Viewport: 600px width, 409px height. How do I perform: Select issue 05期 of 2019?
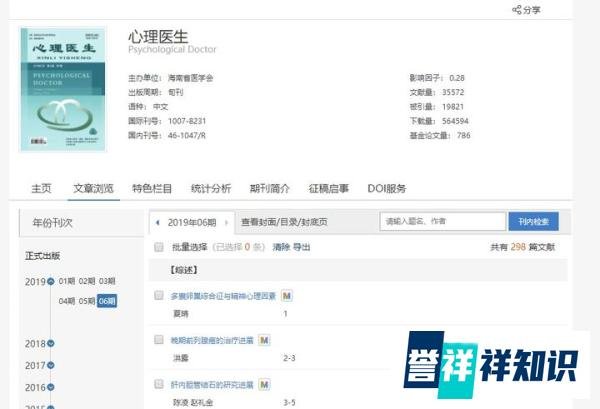click(x=87, y=301)
